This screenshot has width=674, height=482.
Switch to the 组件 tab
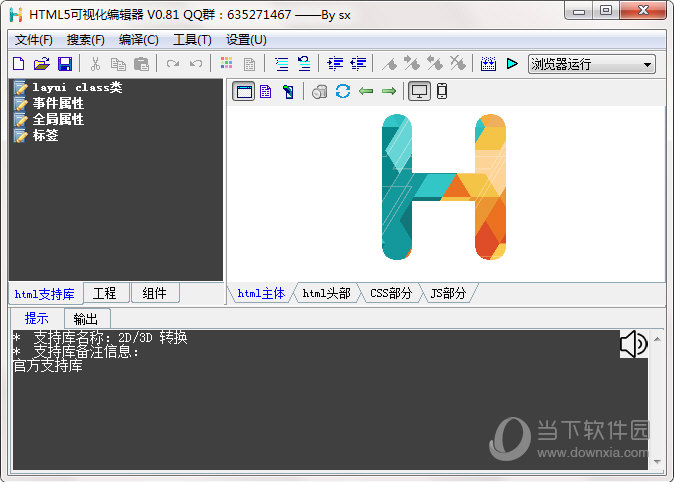click(155, 293)
